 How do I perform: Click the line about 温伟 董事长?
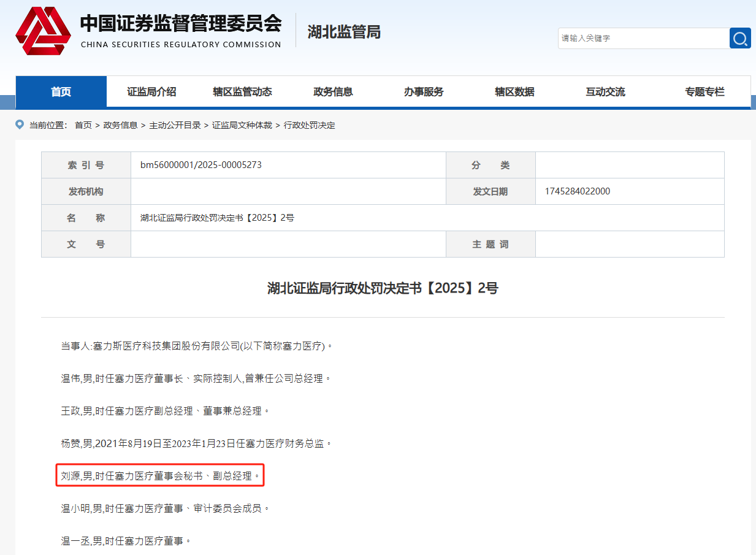click(x=196, y=378)
